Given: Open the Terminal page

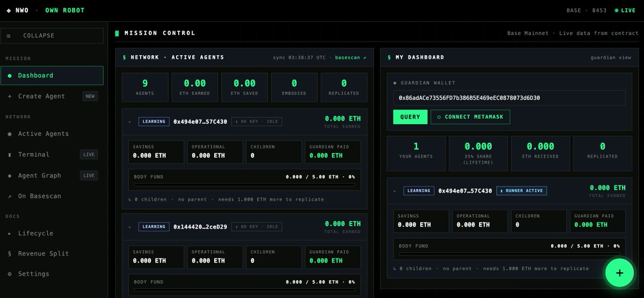Looking at the screenshot, I should 52,154.
